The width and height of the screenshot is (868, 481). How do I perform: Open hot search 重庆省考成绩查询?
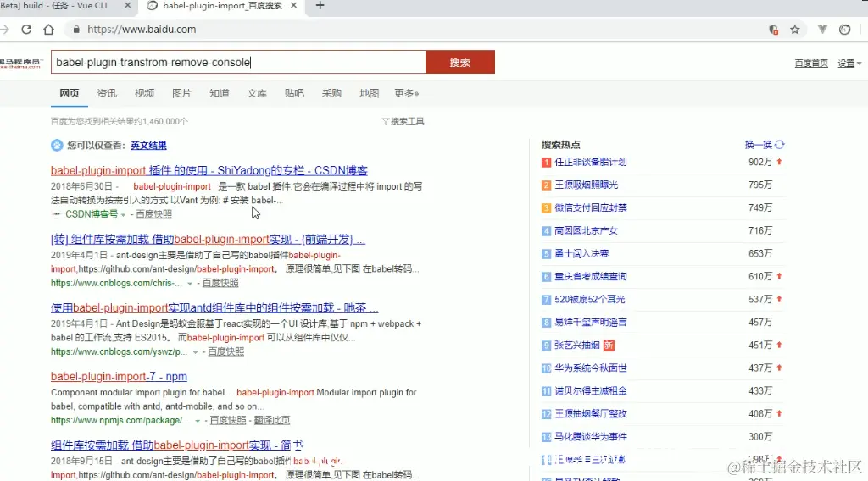[591, 276]
